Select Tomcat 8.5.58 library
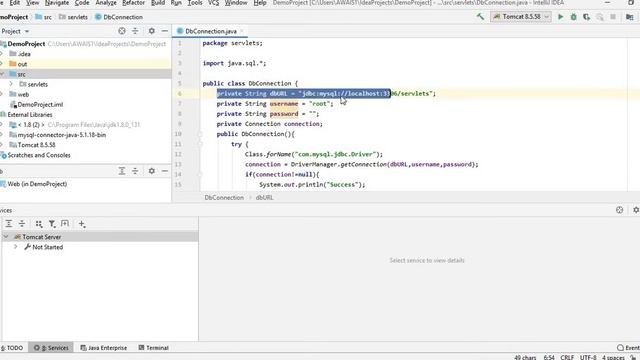 click(x=36, y=145)
